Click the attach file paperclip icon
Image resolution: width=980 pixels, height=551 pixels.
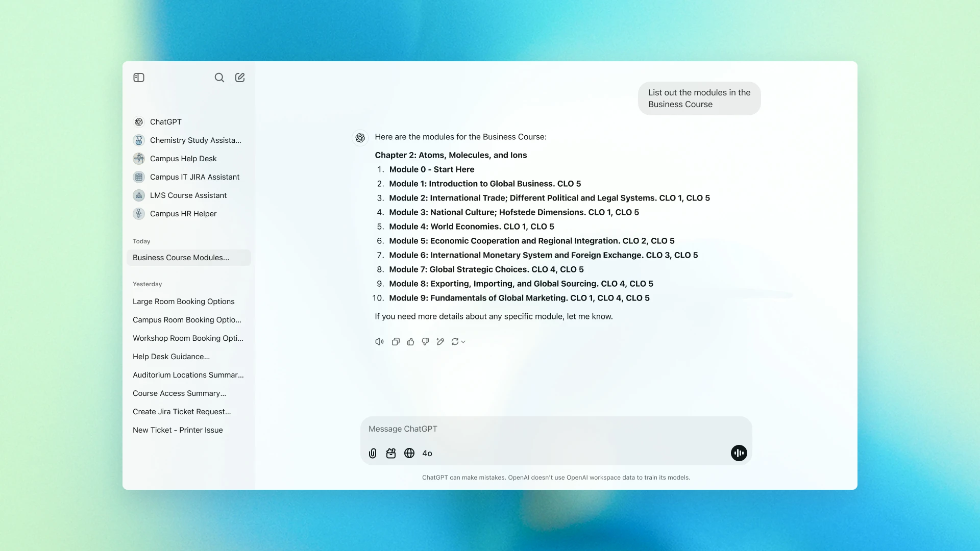tap(373, 453)
